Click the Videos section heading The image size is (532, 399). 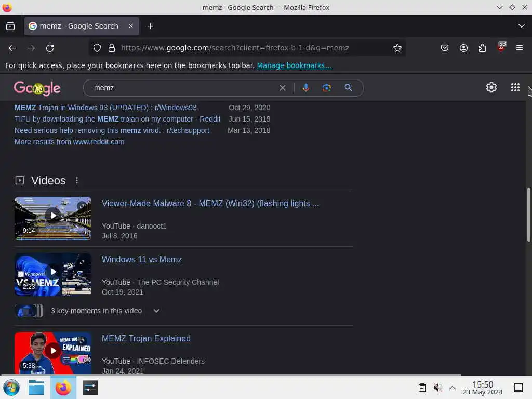tap(48, 180)
